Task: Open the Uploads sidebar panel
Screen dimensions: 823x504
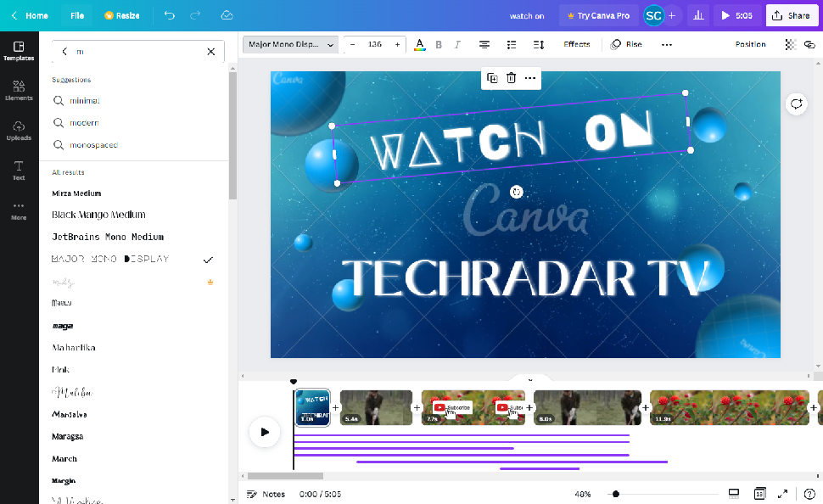Action: [19, 131]
